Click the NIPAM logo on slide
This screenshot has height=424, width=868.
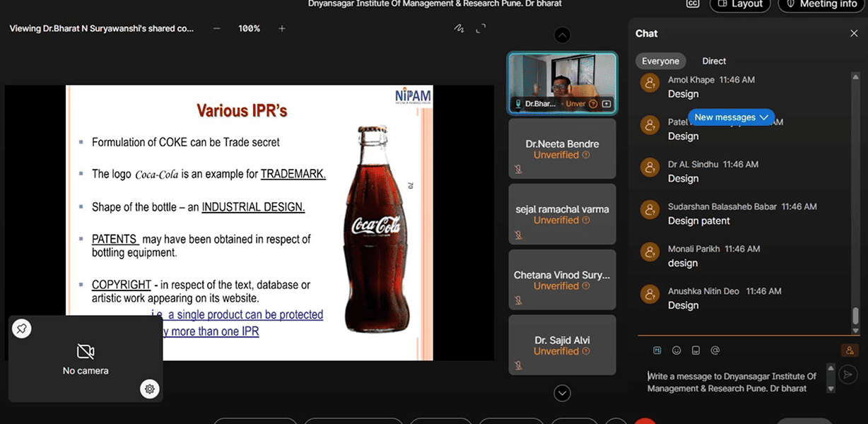[x=413, y=97]
